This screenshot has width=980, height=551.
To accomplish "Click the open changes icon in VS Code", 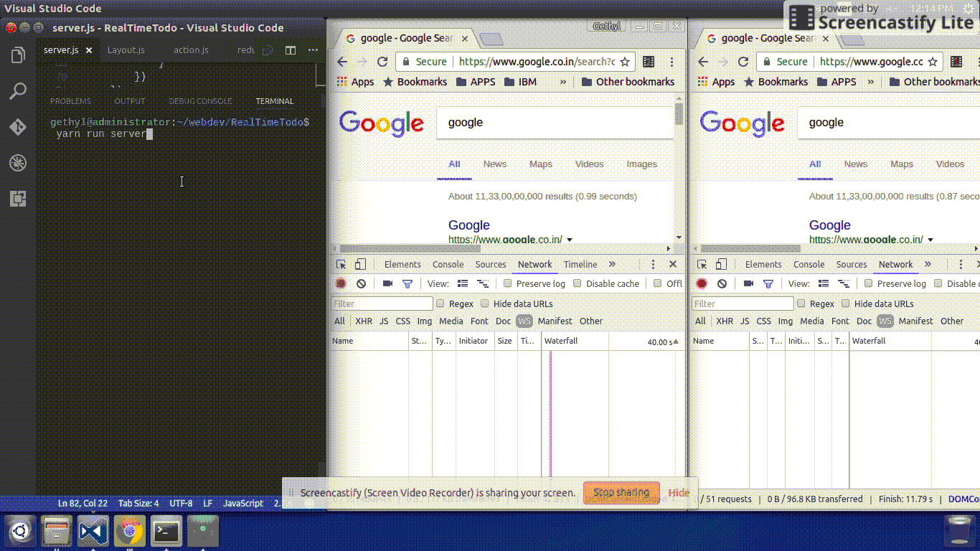I will 268,50.
